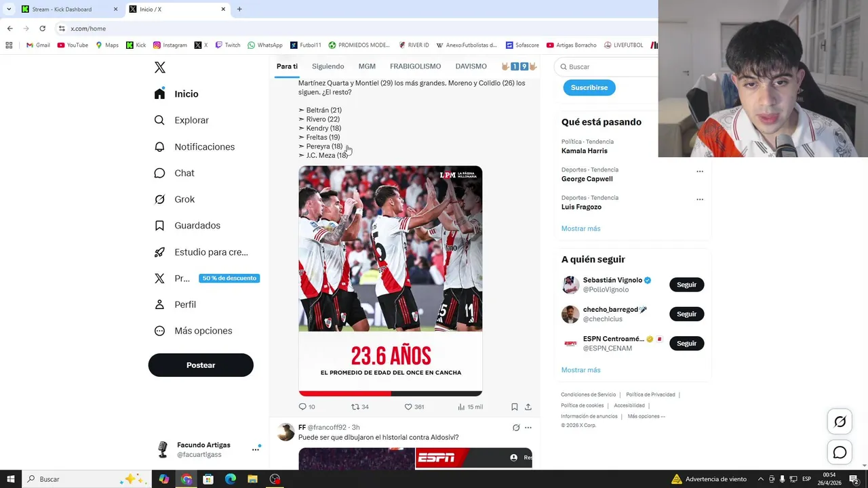Go to Inicio in the sidebar
This screenshot has height=488, width=868.
(x=176, y=94)
